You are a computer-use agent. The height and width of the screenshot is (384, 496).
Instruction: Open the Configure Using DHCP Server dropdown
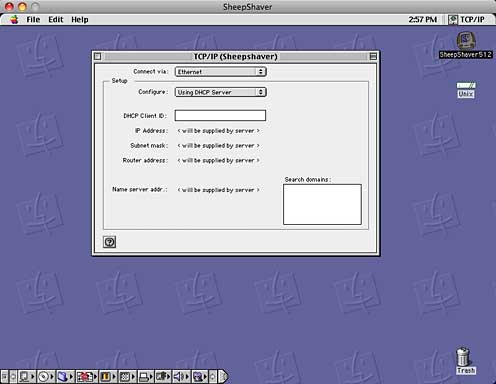pyautogui.click(x=220, y=92)
